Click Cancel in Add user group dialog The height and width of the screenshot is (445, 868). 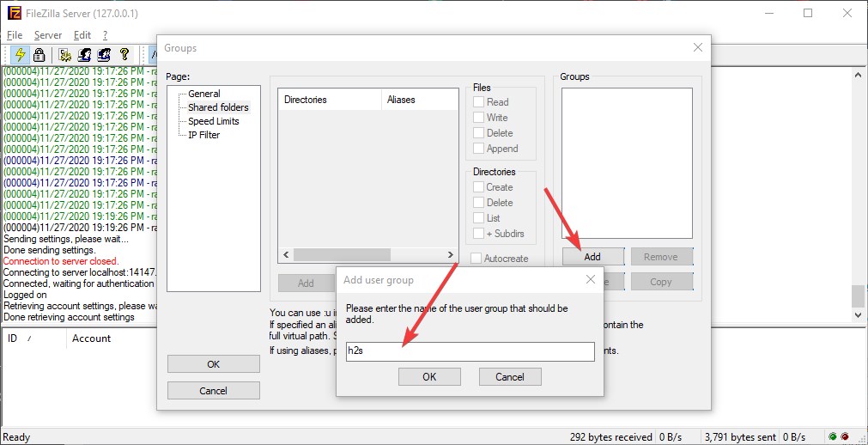point(510,377)
